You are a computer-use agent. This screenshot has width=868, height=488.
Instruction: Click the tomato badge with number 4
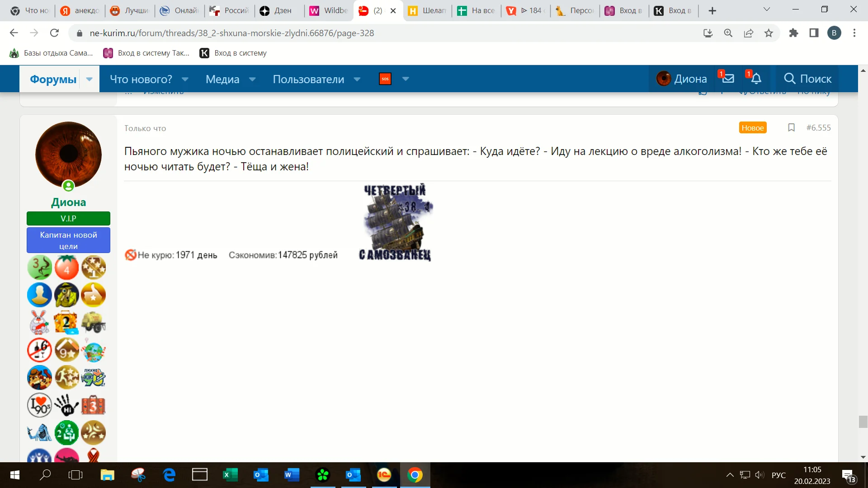point(66,267)
